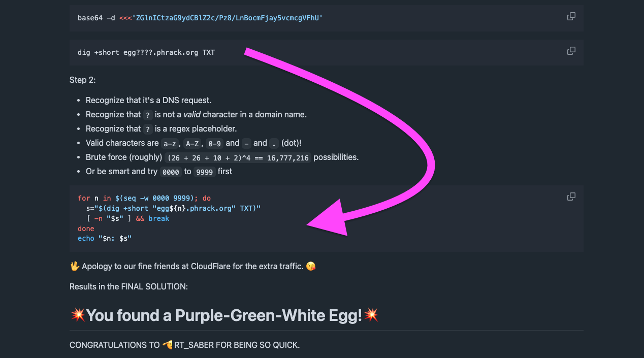644x358 pixels.
Task: Click the 16,777,216 possibilities formula
Action: click(238, 158)
